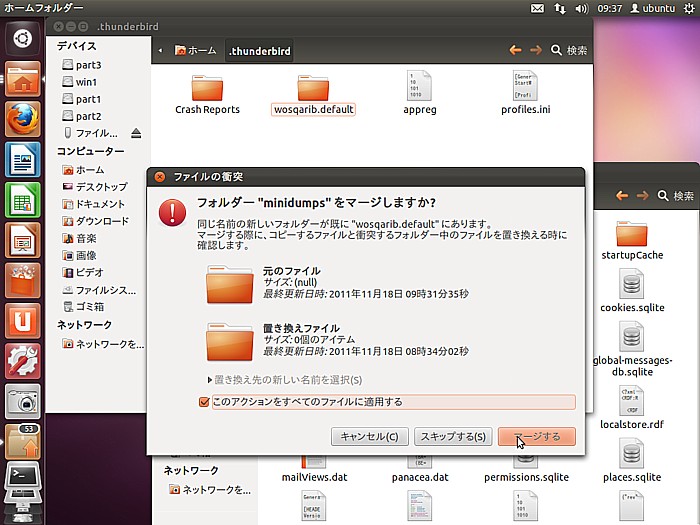700x525 pixels.
Task: Open sound volume indicator
Action: coord(582,8)
